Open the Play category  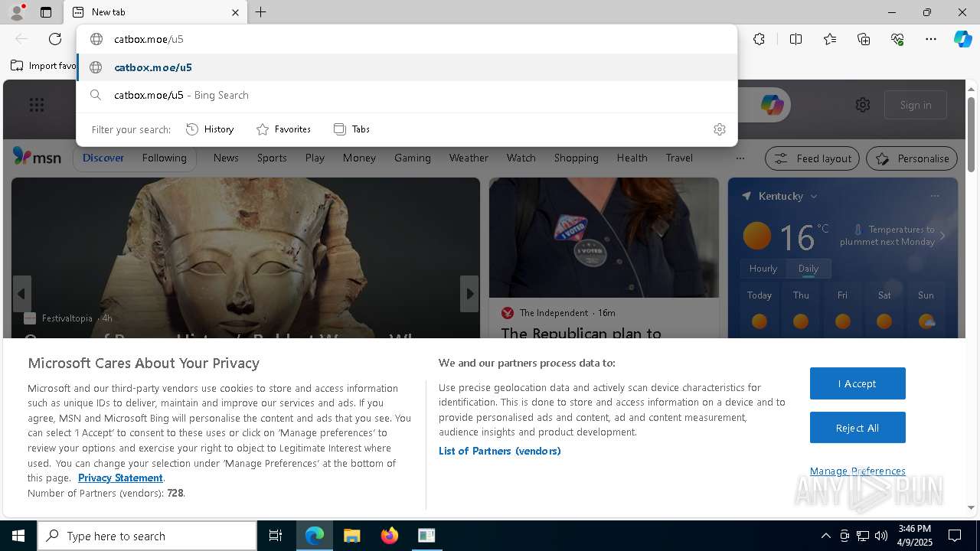pos(315,158)
